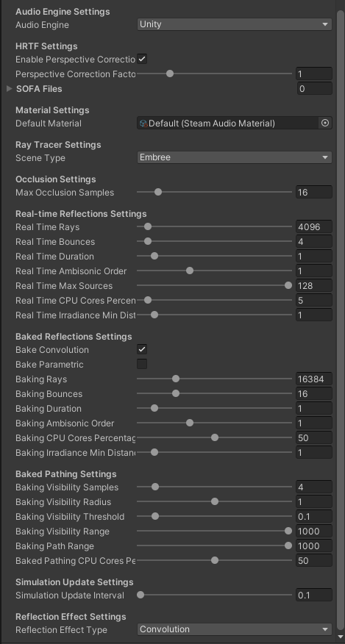Click the HRTF Settings header

(x=46, y=46)
